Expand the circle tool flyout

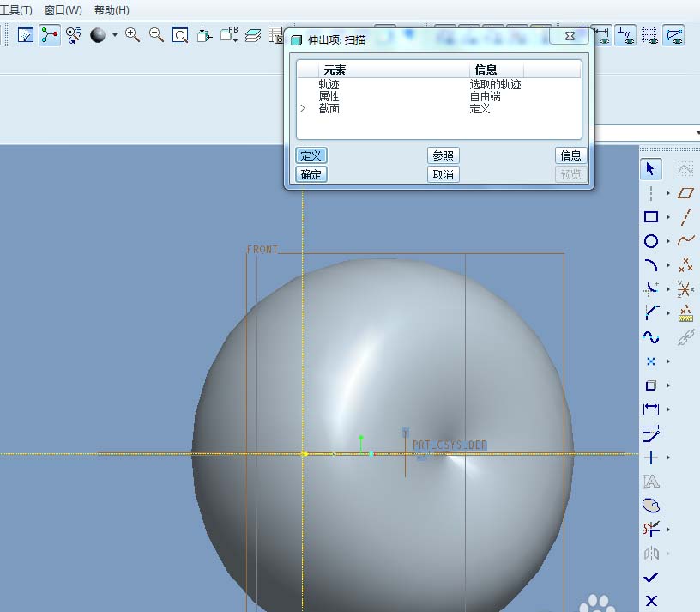(x=668, y=241)
